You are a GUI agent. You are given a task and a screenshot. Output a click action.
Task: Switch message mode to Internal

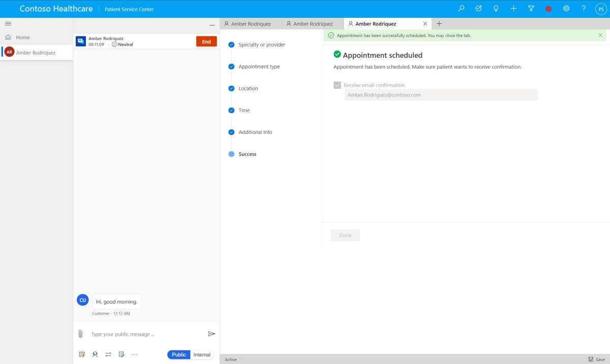(202, 354)
